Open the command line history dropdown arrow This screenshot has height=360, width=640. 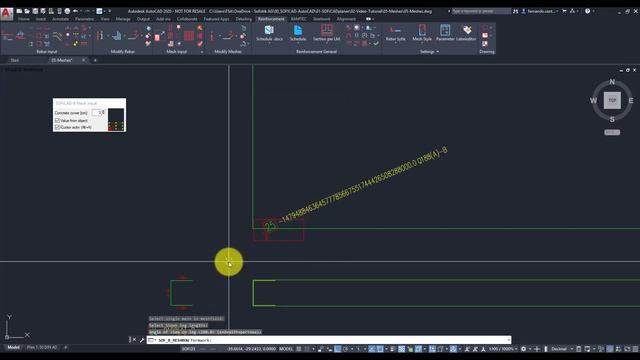pyautogui.click(x=509, y=340)
